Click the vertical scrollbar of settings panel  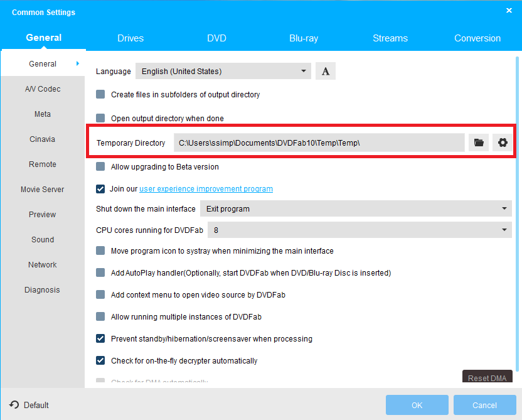click(517, 213)
